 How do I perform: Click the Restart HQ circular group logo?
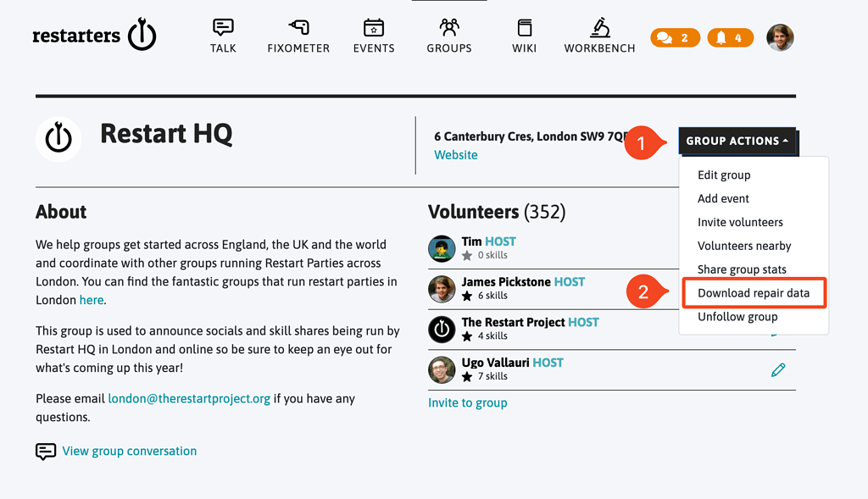coord(58,138)
